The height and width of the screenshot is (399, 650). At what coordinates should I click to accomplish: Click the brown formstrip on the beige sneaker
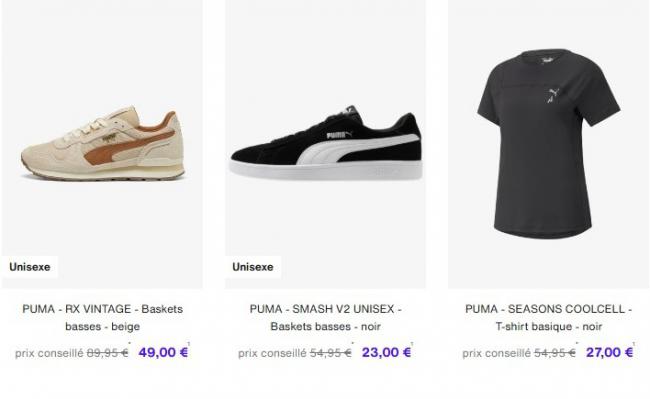pos(124,147)
